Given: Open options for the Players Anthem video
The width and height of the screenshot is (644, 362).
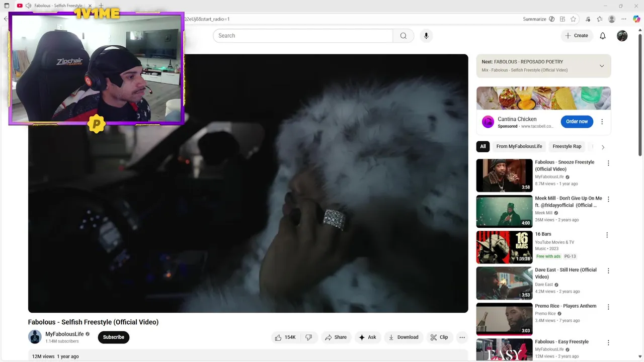Looking at the screenshot, I should pos(608,307).
